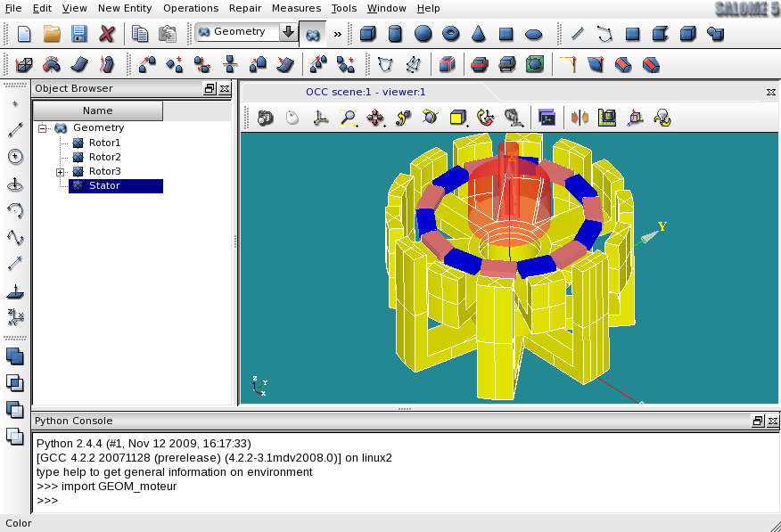Pick the cone primitive icon
This screenshot has width=781, height=532.
point(478,34)
